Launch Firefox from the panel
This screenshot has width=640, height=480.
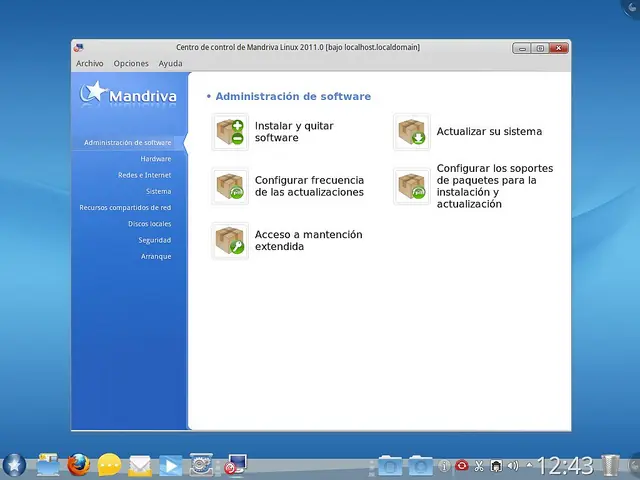click(78, 465)
